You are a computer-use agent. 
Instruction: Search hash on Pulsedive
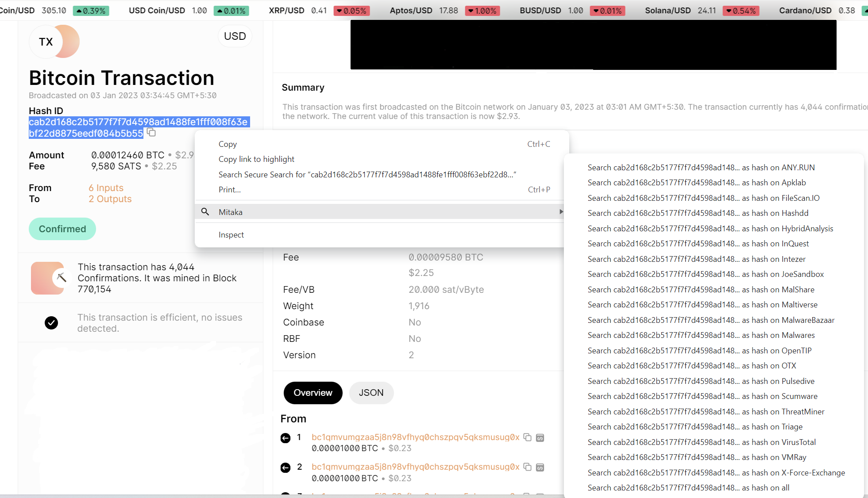[714, 381]
